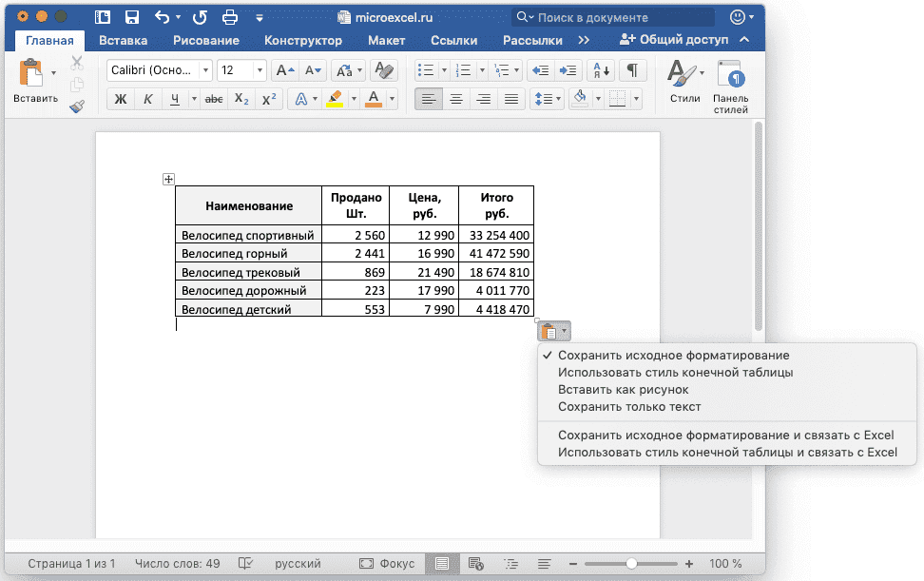Click the Format Painter brush icon

tap(77, 107)
